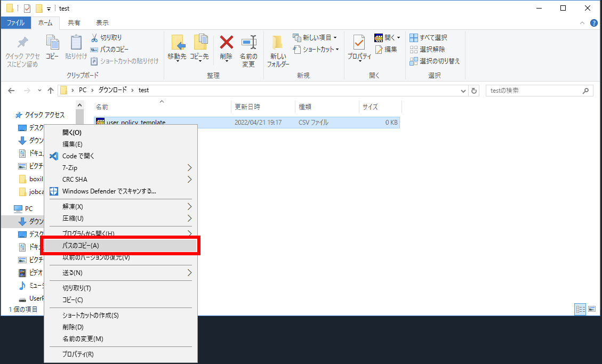Go back with left arrow
This screenshot has height=364, width=602.
(x=12, y=91)
